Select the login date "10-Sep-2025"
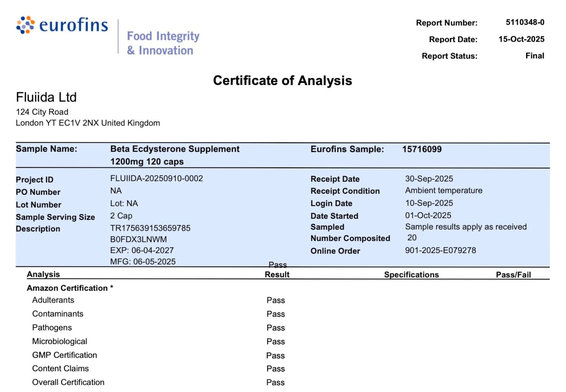 coord(429,203)
